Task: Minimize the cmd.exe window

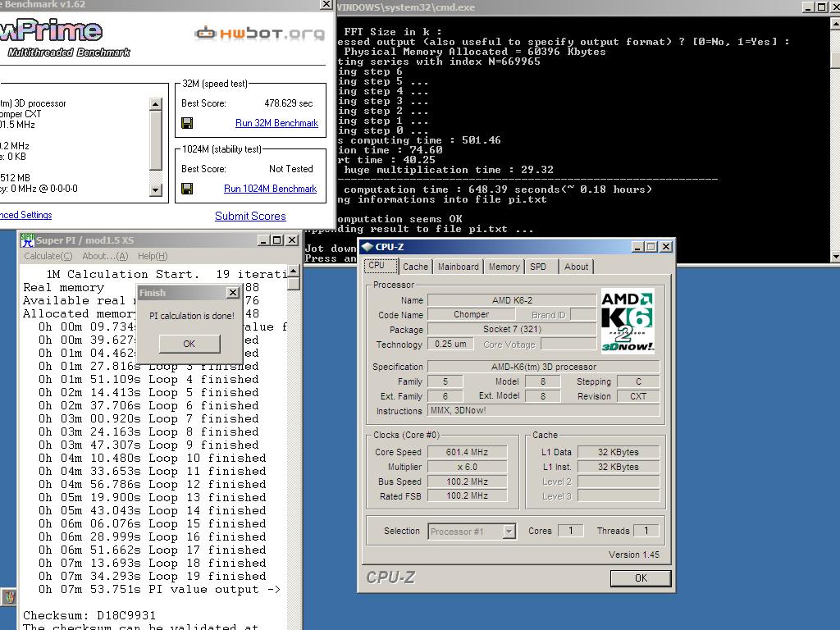Action: [808, 7]
